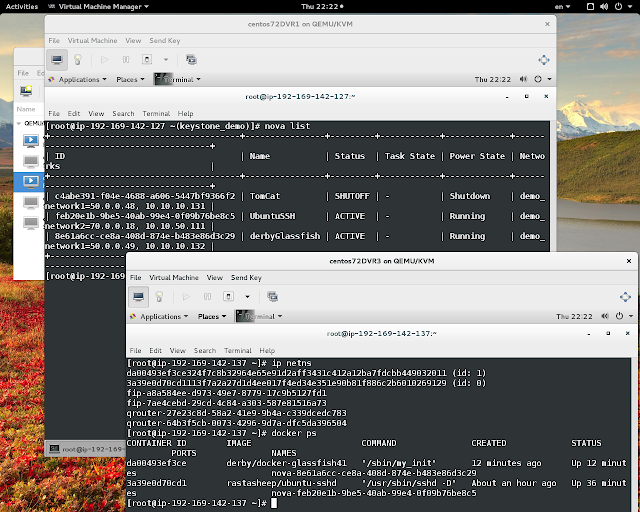
Task: Show graphical console in centos72DVR1 window
Action: [57, 60]
